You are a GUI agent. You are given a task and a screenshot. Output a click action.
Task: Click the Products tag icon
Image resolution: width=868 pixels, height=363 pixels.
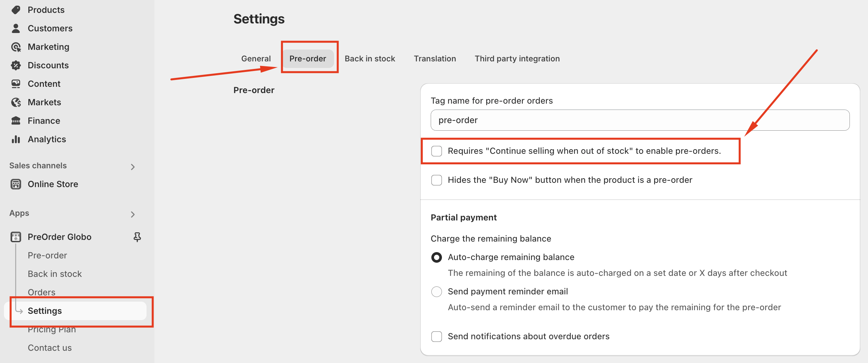(x=16, y=10)
